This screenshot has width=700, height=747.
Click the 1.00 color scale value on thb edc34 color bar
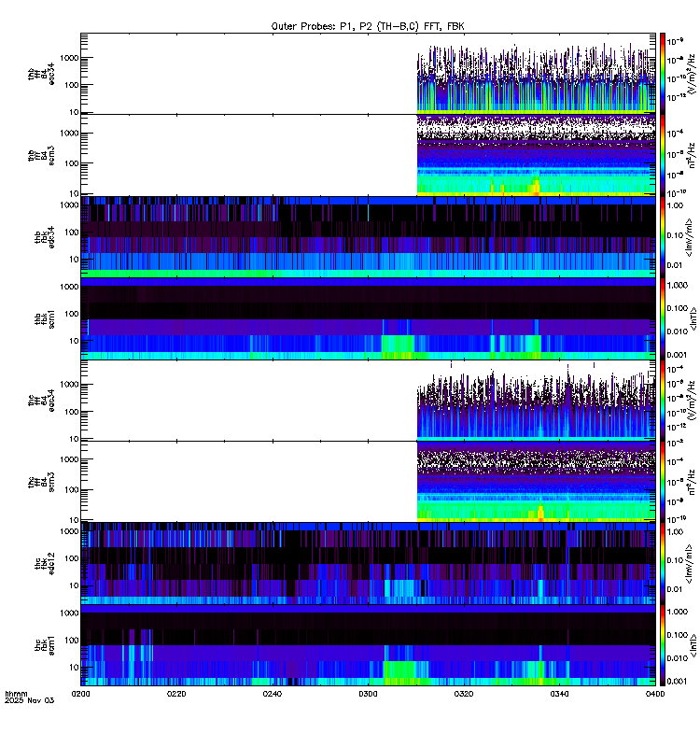(x=675, y=205)
